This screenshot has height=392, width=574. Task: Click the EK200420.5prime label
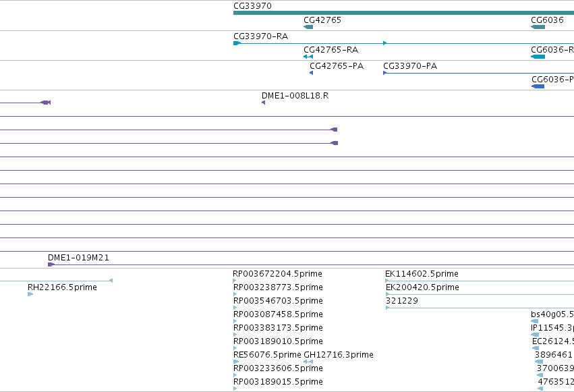(x=422, y=287)
